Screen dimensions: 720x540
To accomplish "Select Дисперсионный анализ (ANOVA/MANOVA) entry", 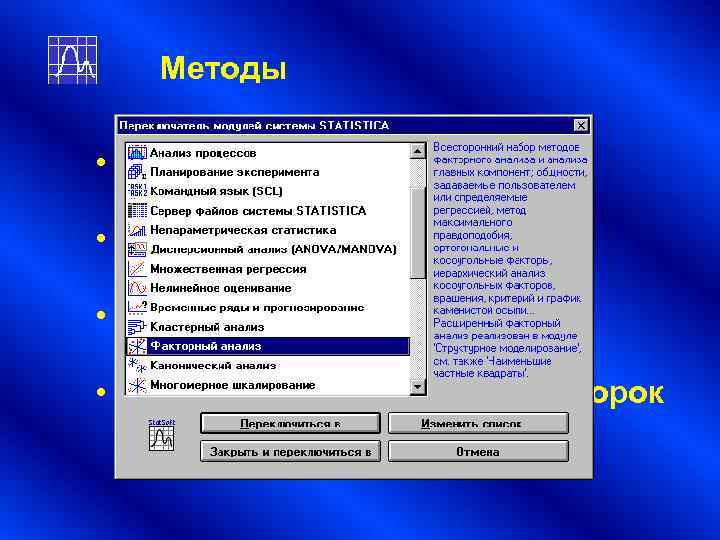I will 268,249.
